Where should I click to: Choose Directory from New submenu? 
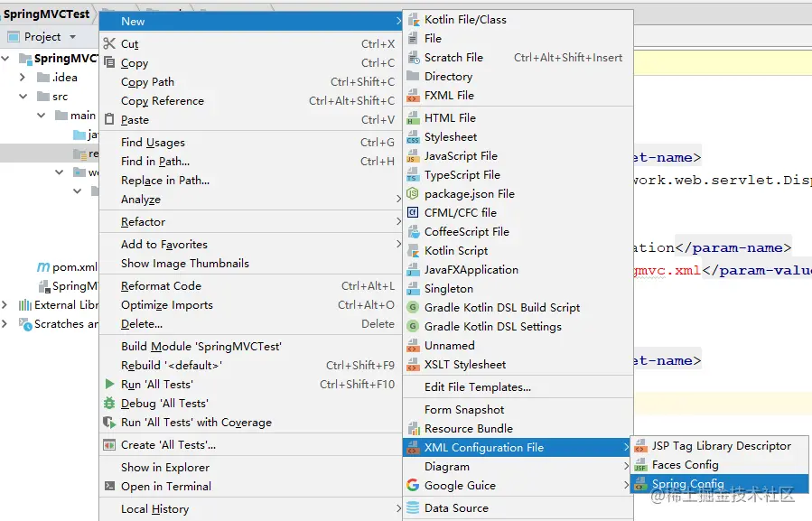click(518, 77)
